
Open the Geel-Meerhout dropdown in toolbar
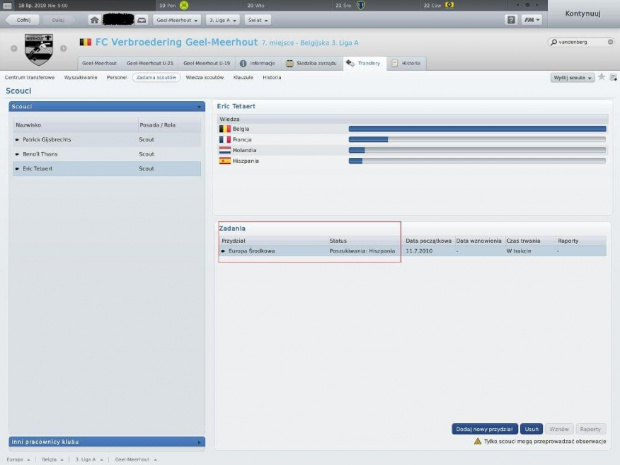(x=177, y=20)
